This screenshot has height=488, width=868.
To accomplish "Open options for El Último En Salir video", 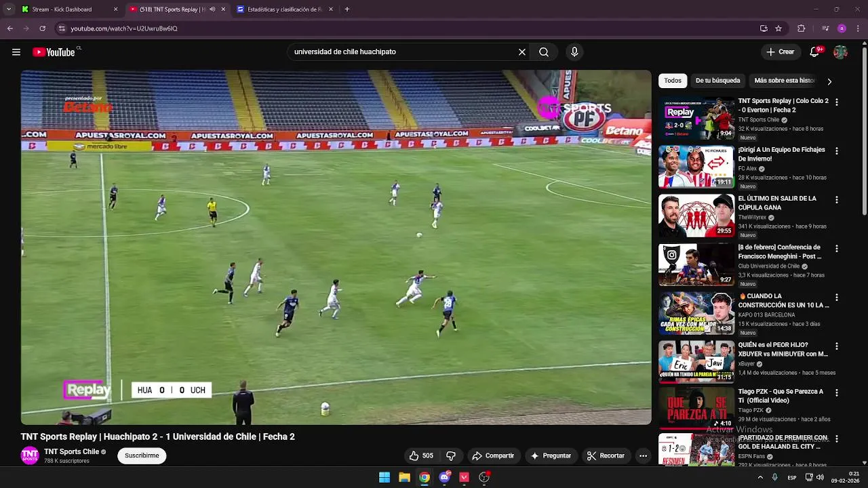I will pos(836,199).
